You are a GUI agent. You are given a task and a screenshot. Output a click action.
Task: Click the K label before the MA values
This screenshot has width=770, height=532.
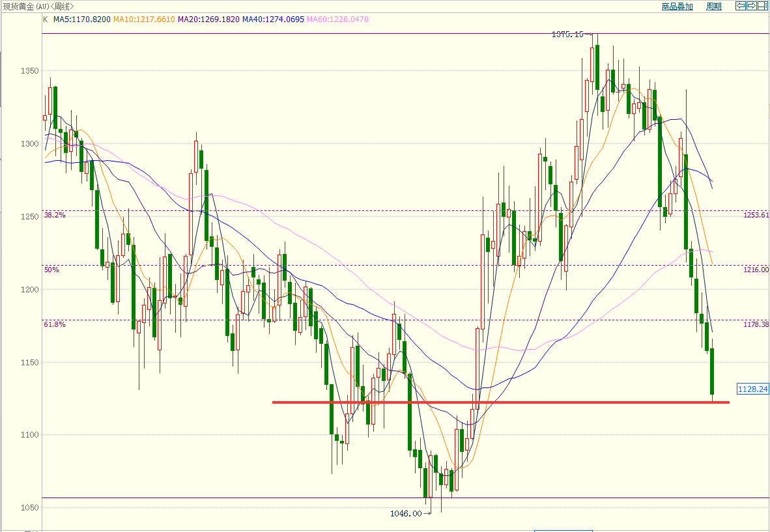pyautogui.click(x=46, y=20)
